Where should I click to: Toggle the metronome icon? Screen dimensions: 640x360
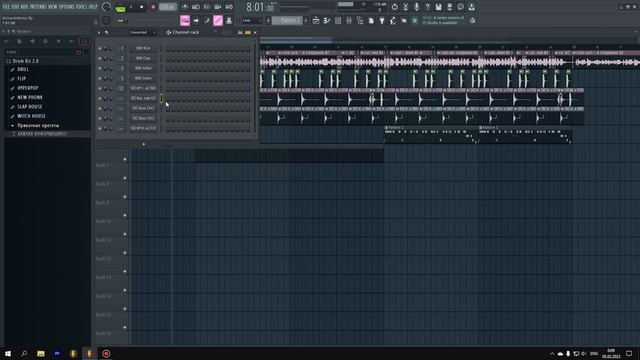185,7
